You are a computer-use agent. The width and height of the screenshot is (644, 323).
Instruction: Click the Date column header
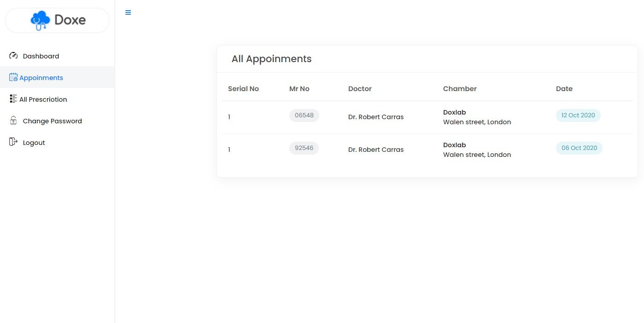tap(564, 89)
